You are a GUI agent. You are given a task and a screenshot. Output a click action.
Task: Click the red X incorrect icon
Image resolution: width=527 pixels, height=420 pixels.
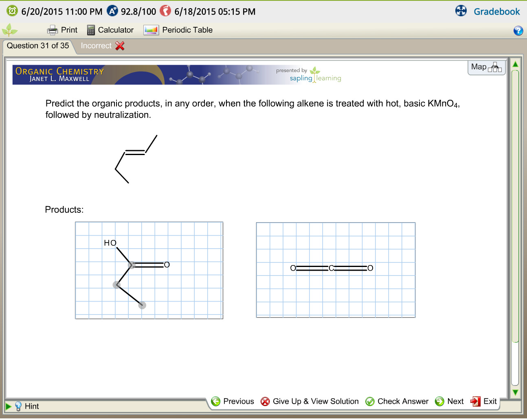tap(120, 46)
